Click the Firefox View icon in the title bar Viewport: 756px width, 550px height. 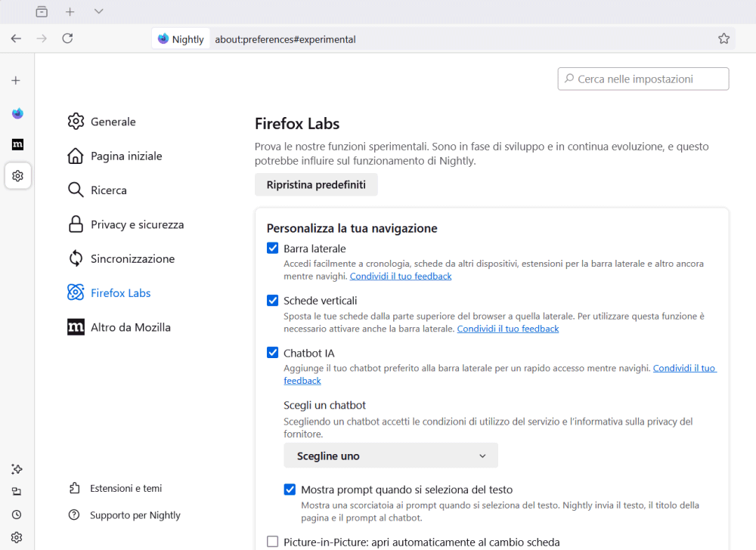coord(42,11)
